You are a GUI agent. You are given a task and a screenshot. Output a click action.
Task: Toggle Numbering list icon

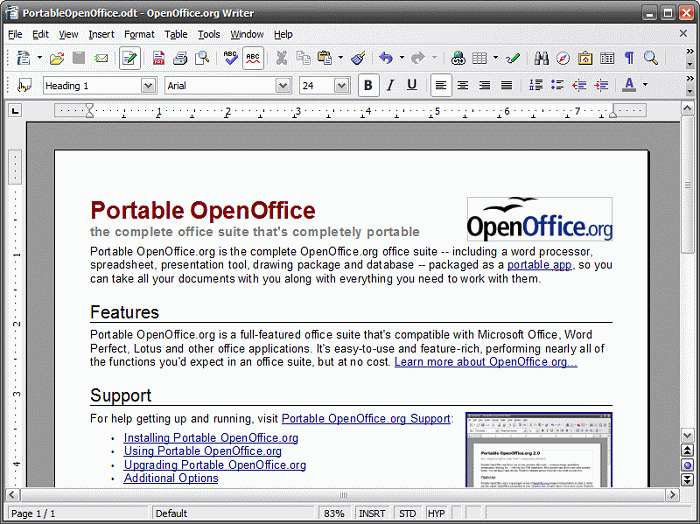pos(535,85)
